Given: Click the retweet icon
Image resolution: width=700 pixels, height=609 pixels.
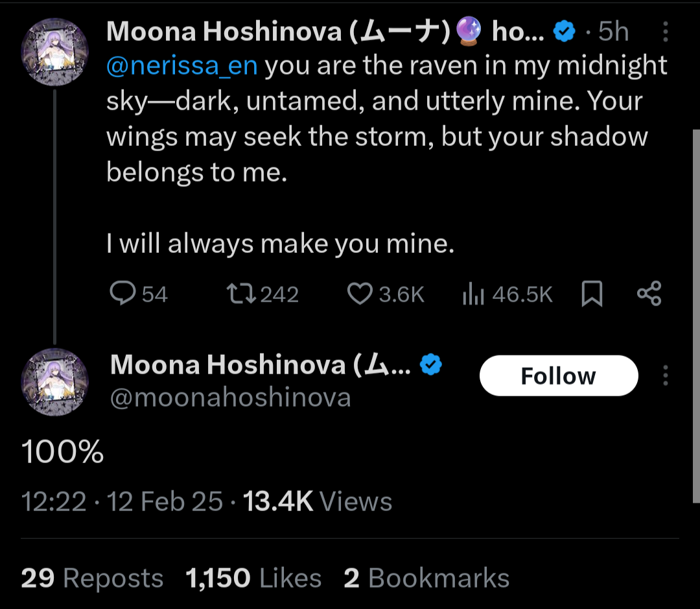Looking at the screenshot, I should click(x=241, y=294).
